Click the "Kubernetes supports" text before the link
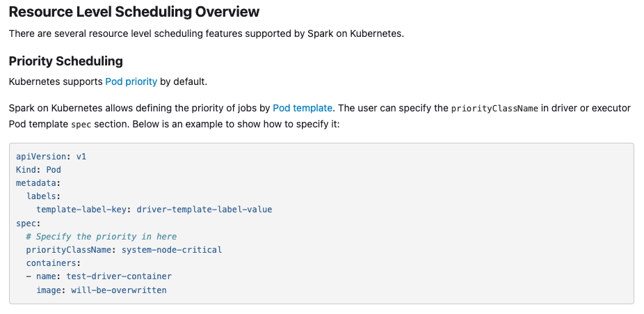This screenshot has height=314, width=644. (56, 81)
